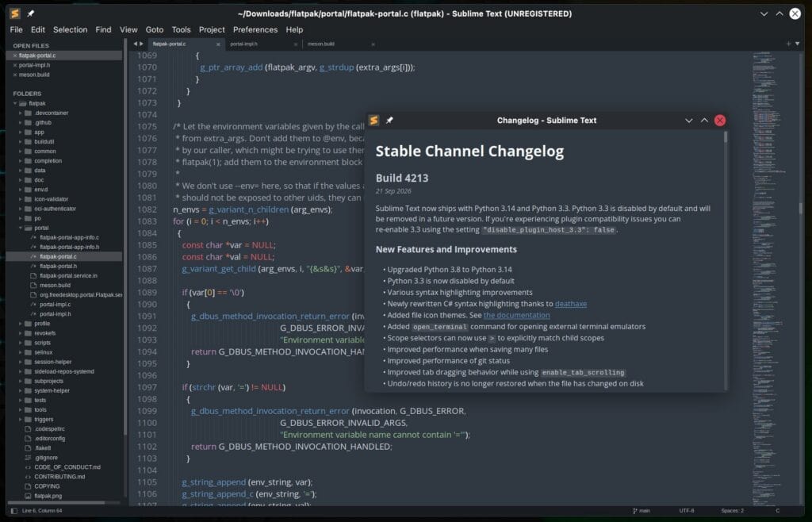
Task: Open flatpak-portal.service.in in sidebar
Action: (x=68, y=276)
